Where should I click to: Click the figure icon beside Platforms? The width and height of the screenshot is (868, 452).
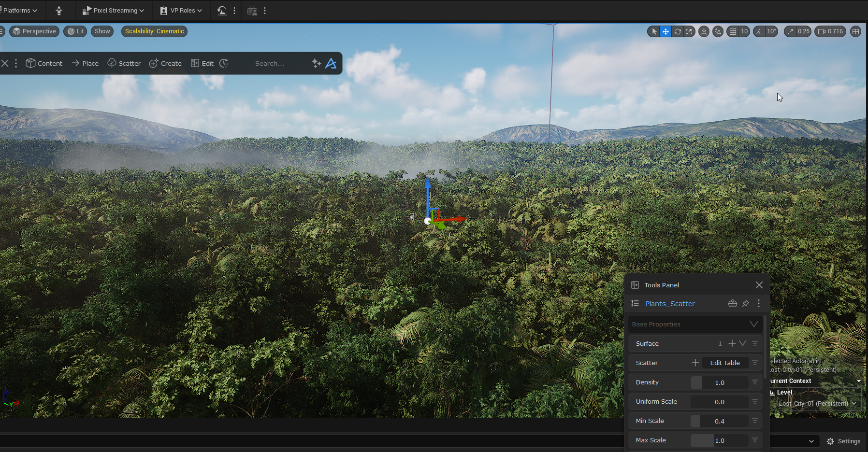[59, 10]
